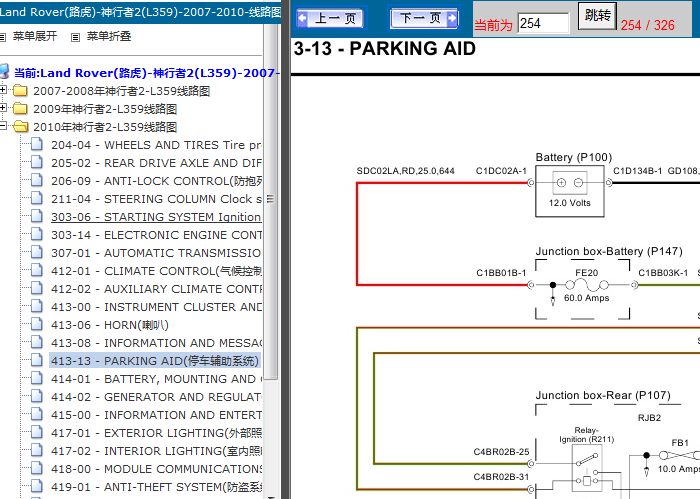This screenshot has width=700, height=499.
Task: Open 419-01 ANTI-THEFT SYSTEM entry
Action: [156, 487]
